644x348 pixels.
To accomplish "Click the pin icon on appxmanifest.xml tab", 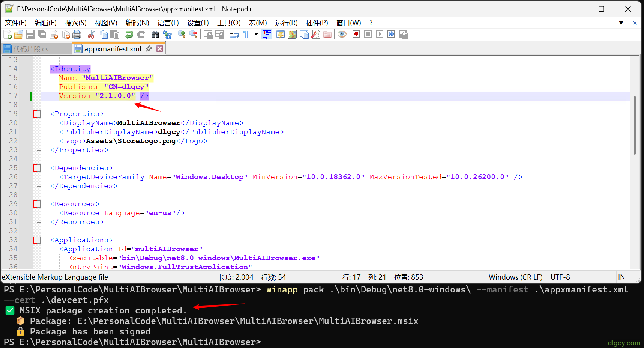I will pos(149,49).
